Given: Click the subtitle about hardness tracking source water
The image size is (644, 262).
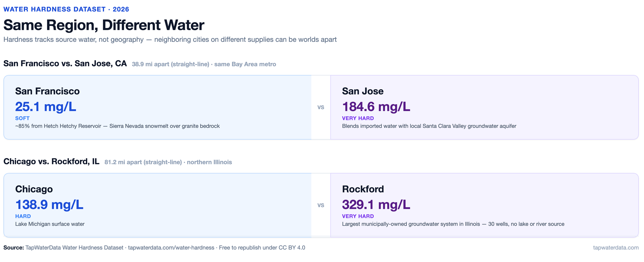Looking at the screenshot, I should click(170, 40).
